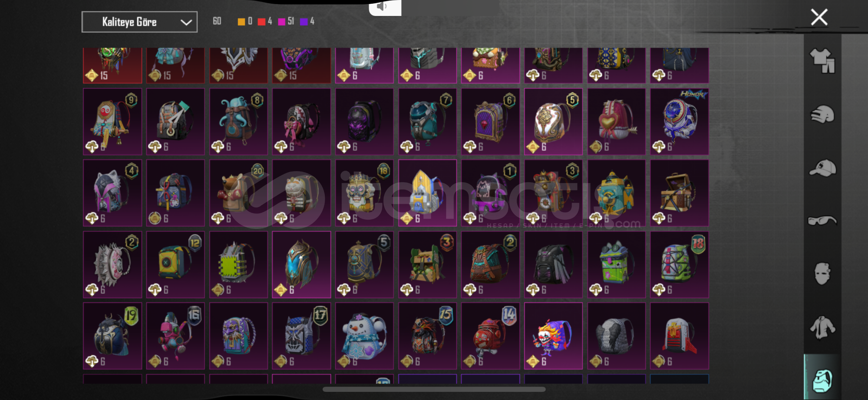This screenshot has width=868, height=400.
Task: Click the orange quality color square
Action: pyautogui.click(x=241, y=22)
